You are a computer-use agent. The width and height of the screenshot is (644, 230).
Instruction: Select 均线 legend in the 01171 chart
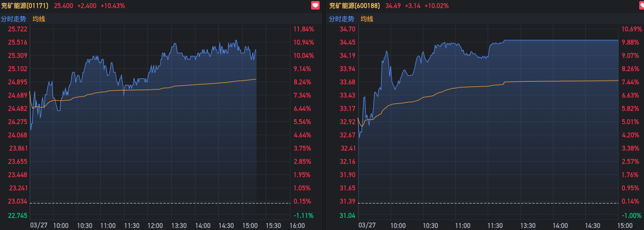[x=39, y=19]
